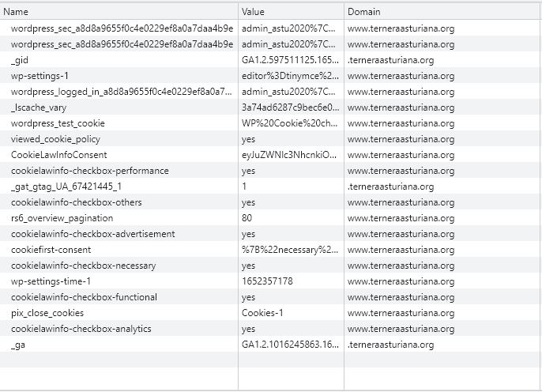Click the value 80 of rs6_overview_pagination
The height and width of the screenshot is (392, 542).
point(247,218)
